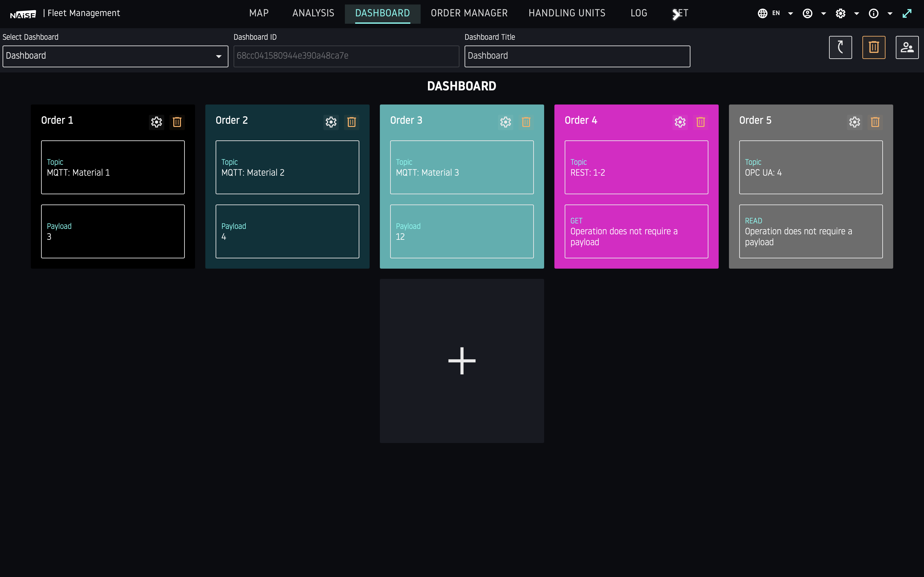Switch to the Order Manager tab
924x577 pixels.
click(469, 13)
